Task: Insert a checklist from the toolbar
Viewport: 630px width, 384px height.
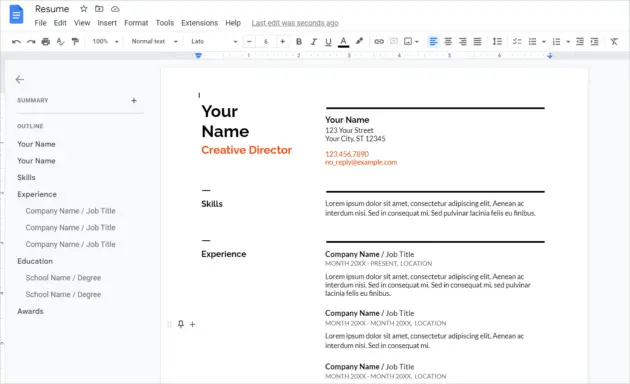Action: pos(517,41)
